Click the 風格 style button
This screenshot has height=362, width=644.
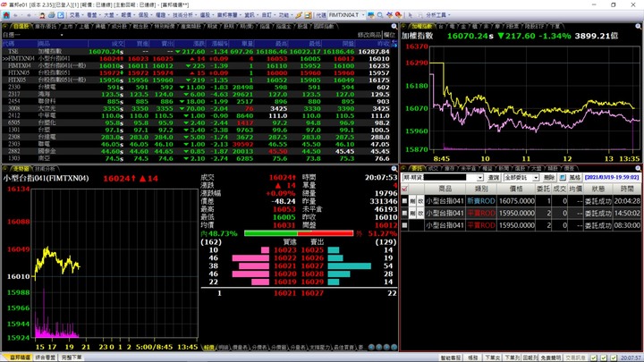[x=574, y=178]
